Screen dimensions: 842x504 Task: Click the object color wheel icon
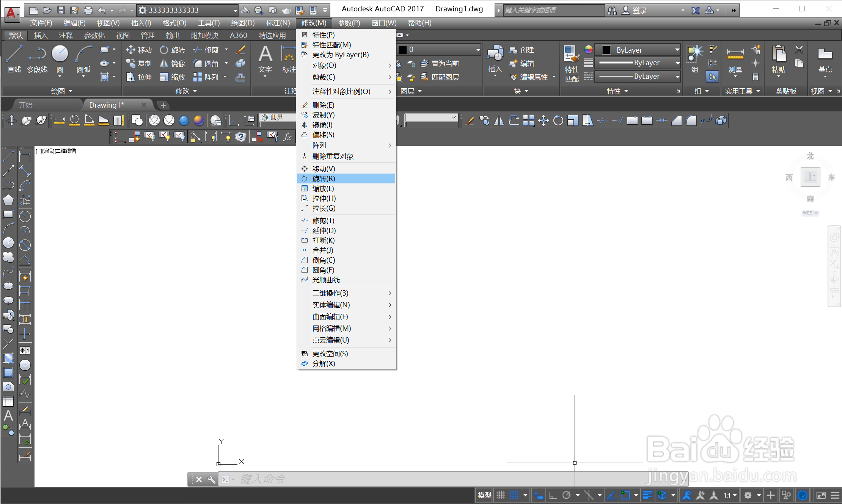click(x=588, y=49)
